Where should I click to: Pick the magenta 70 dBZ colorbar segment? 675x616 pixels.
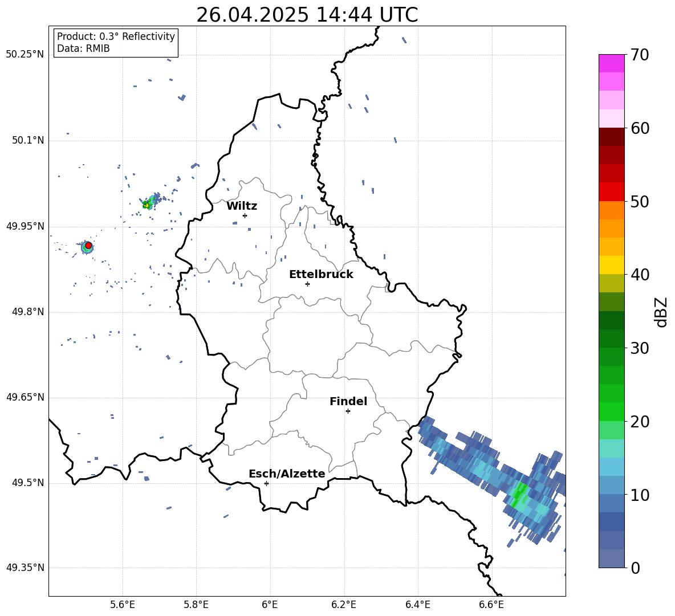click(x=611, y=63)
